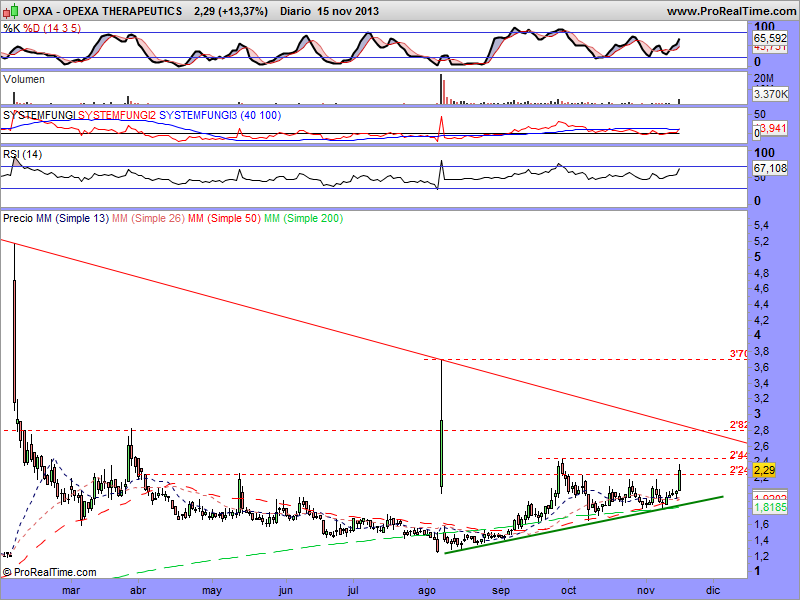Click the green 1,8185 moving average value
The image size is (800, 600).
770,507
